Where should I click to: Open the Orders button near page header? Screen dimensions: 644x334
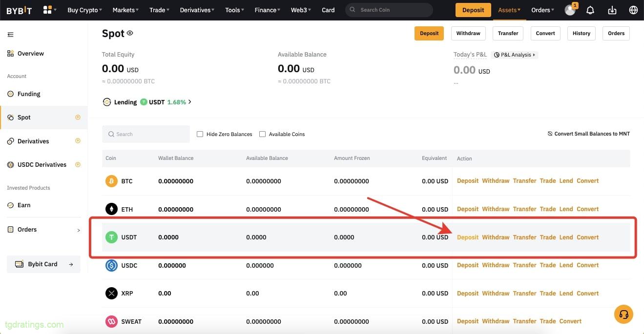tap(616, 33)
